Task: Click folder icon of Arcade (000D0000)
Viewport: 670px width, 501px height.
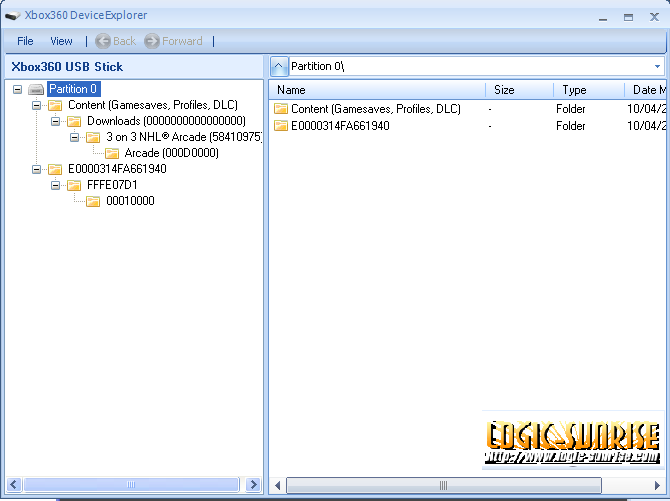Action: pyautogui.click(x=112, y=153)
